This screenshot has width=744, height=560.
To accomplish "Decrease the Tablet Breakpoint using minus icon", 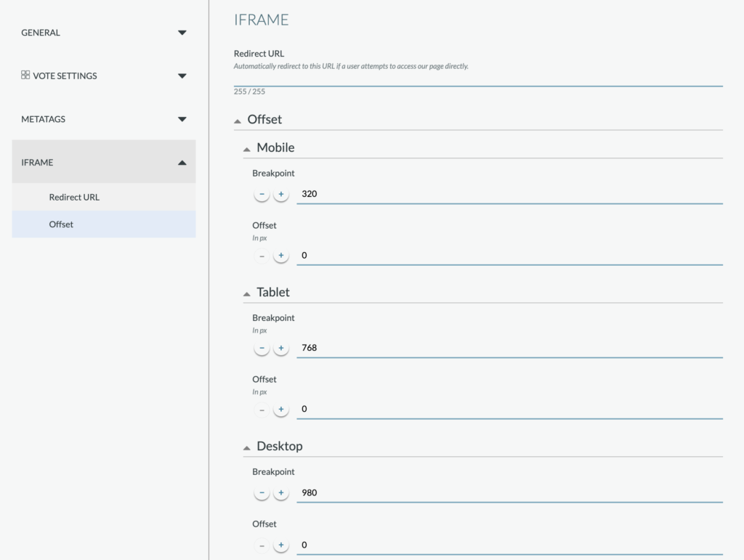I will click(262, 348).
